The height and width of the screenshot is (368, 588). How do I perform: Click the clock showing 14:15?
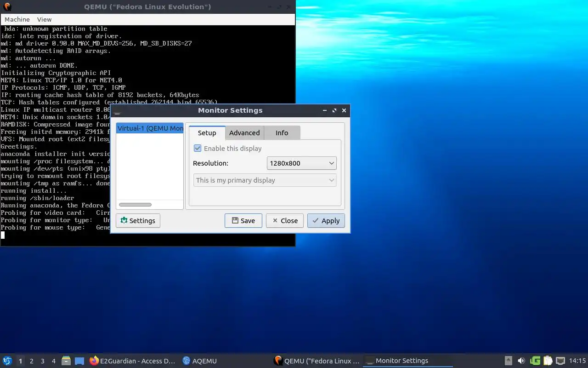click(x=577, y=361)
